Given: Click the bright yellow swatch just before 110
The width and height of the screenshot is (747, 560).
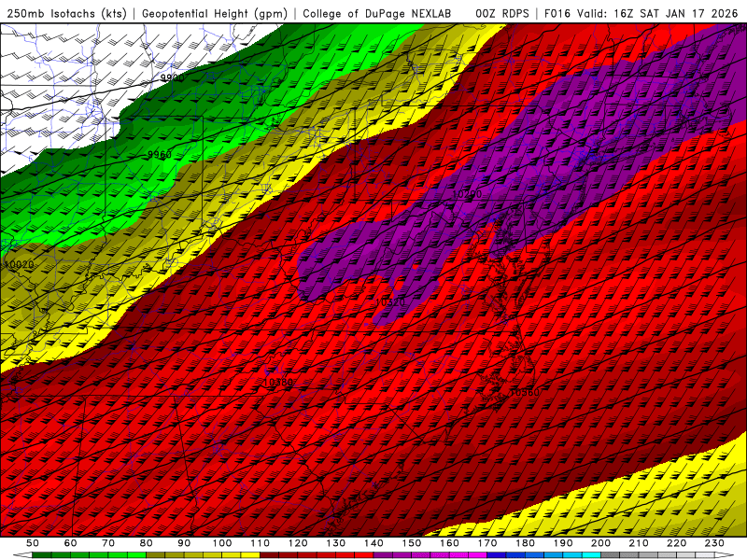Looking at the screenshot, I should 250,555.
